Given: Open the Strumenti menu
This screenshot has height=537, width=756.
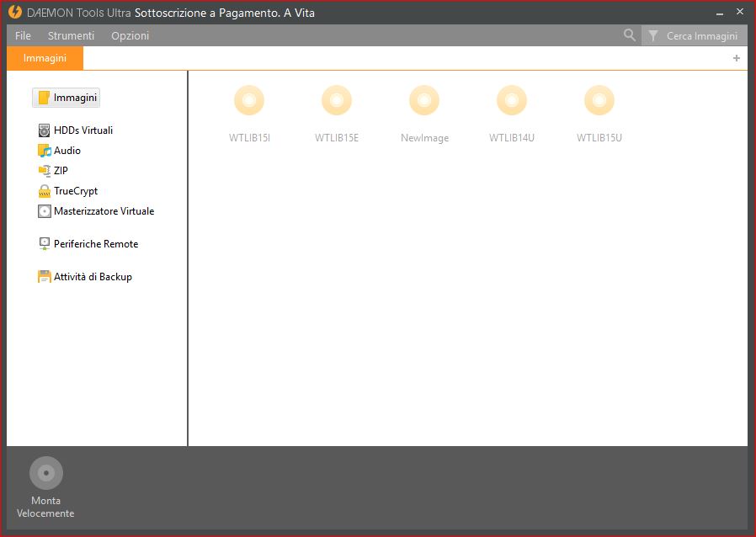Looking at the screenshot, I should coord(71,35).
